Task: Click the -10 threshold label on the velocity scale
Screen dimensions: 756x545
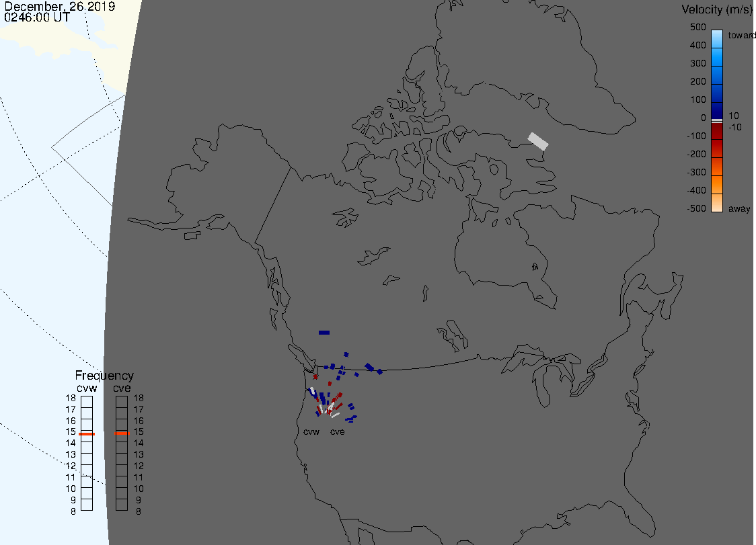Action: click(x=734, y=127)
